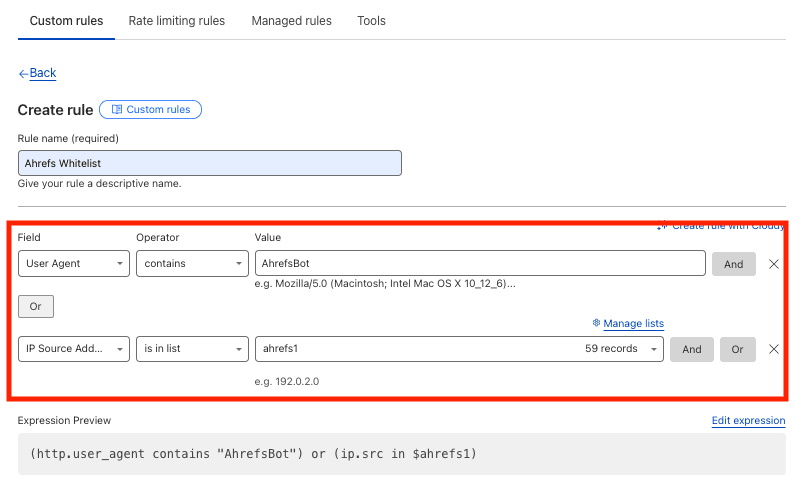
Task: Click the left arrow icon beside Back
Action: tap(23, 74)
